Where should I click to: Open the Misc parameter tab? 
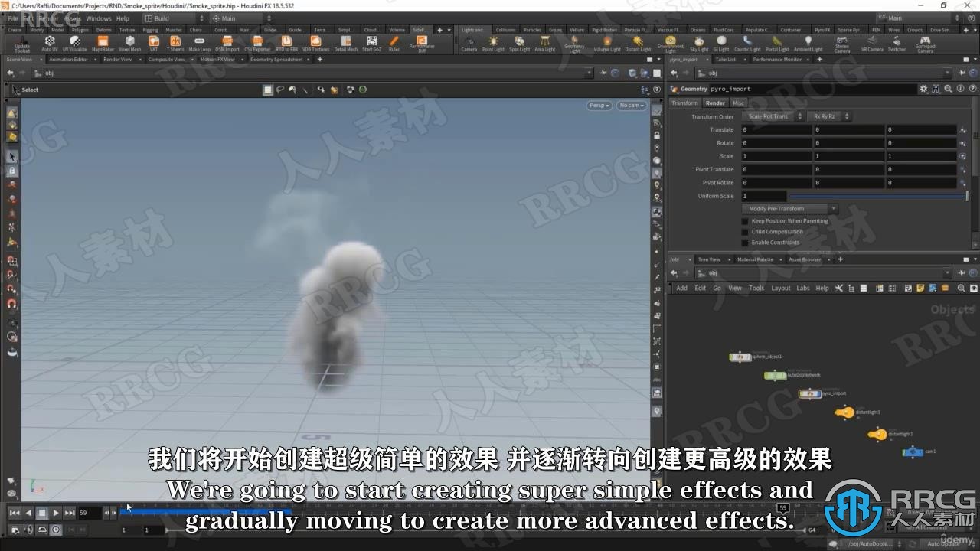[x=738, y=103]
